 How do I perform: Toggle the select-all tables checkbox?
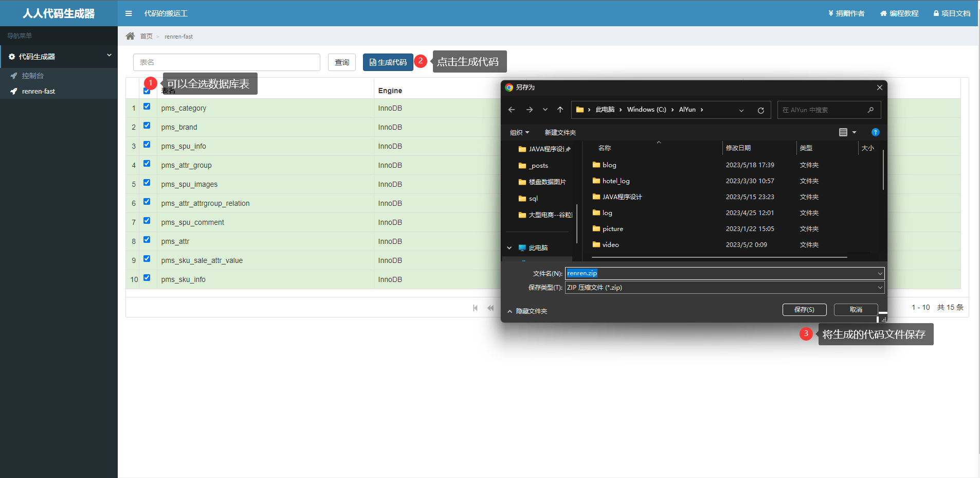coord(147,91)
